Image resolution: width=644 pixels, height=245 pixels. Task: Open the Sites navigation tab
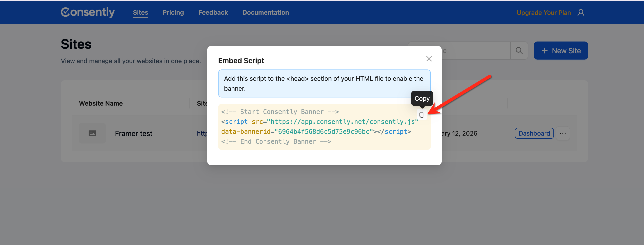click(x=140, y=12)
